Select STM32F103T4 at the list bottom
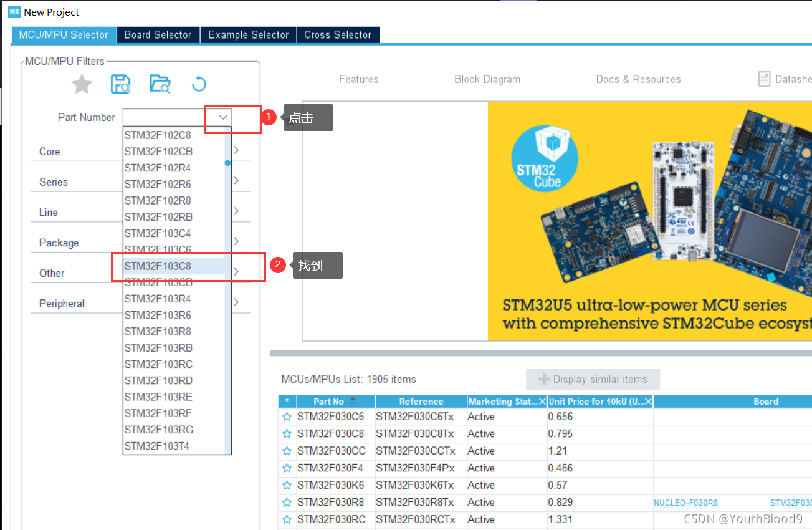 [x=174, y=446]
